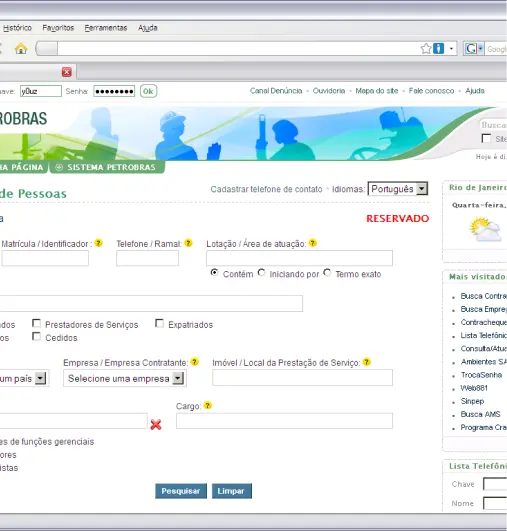Image resolution: width=507 pixels, height=531 pixels.
Task: Open help icon next to Cargo label
Action: pos(208,405)
